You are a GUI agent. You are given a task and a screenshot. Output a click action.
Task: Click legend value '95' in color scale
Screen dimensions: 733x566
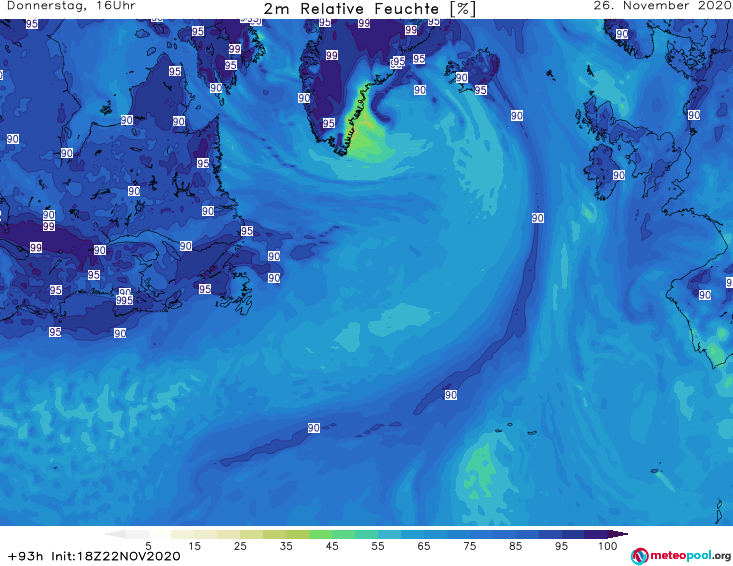tap(561, 546)
